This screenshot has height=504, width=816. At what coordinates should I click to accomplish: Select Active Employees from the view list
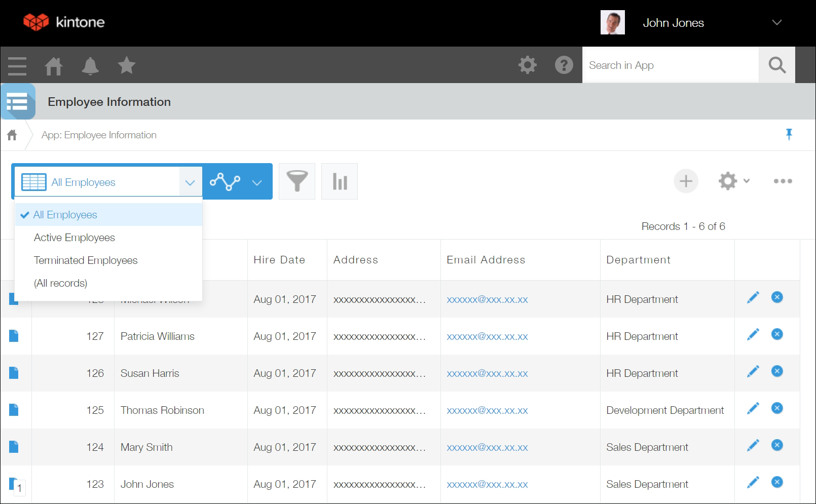pos(75,238)
